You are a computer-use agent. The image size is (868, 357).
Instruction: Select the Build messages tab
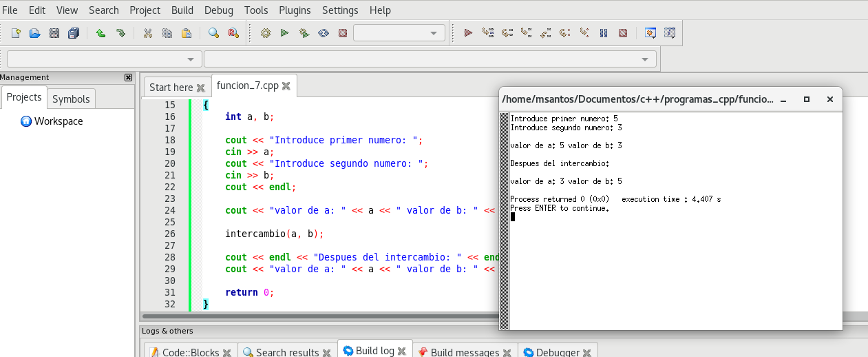tap(464, 352)
